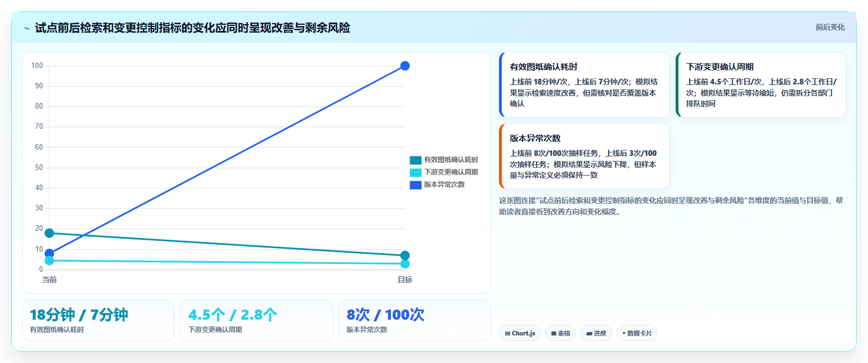Click the y-axis tick label 0
The height and width of the screenshot is (363, 868).
41,270
